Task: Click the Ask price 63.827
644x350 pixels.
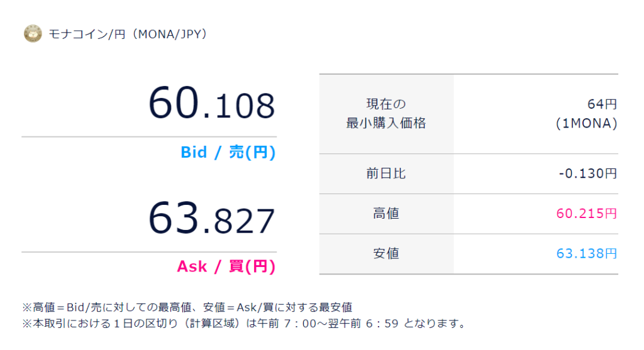Action: click(x=212, y=219)
